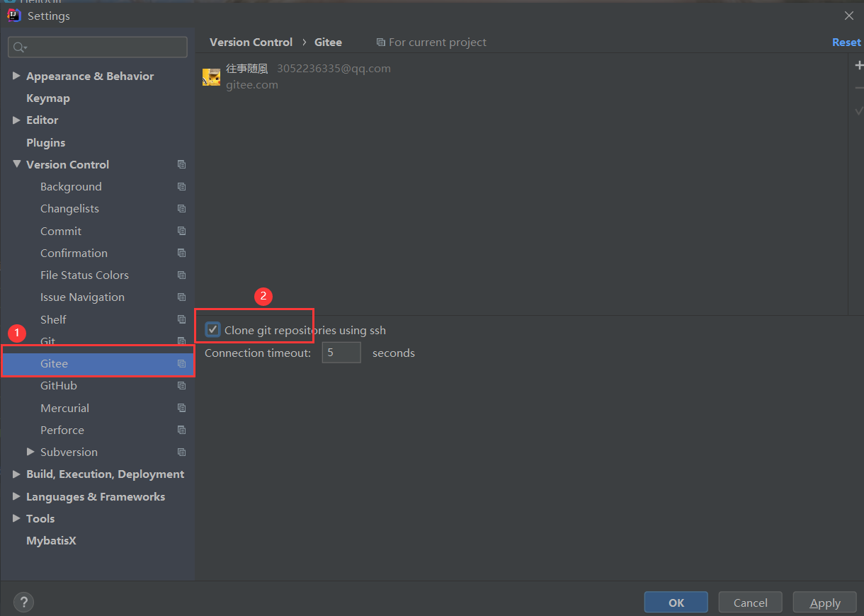Click project-level icon beside Changelists

181,209
